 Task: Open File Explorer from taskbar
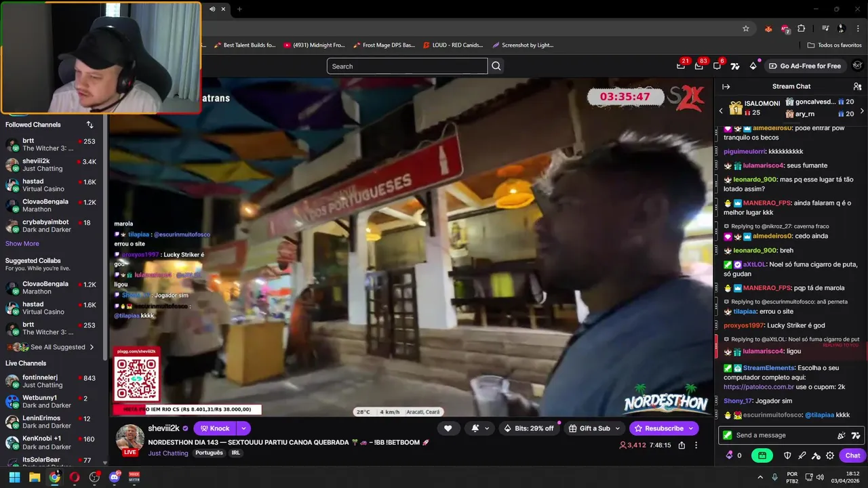pyautogui.click(x=35, y=477)
